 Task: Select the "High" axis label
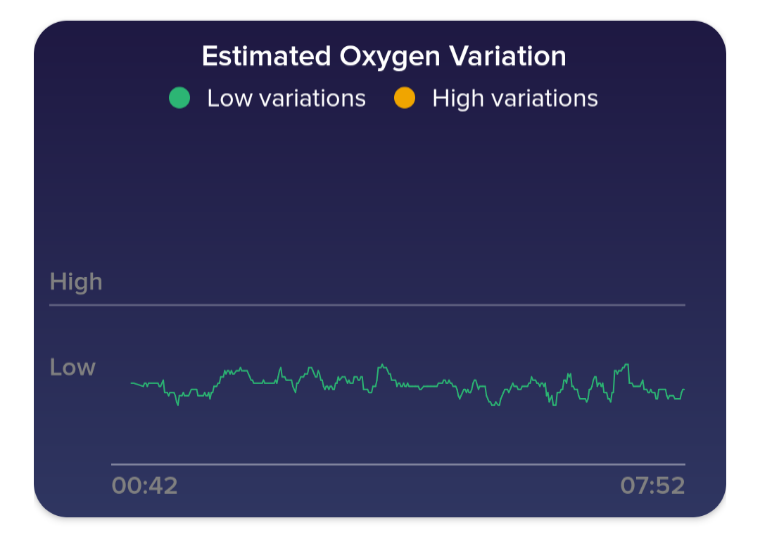[x=76, y=282]
